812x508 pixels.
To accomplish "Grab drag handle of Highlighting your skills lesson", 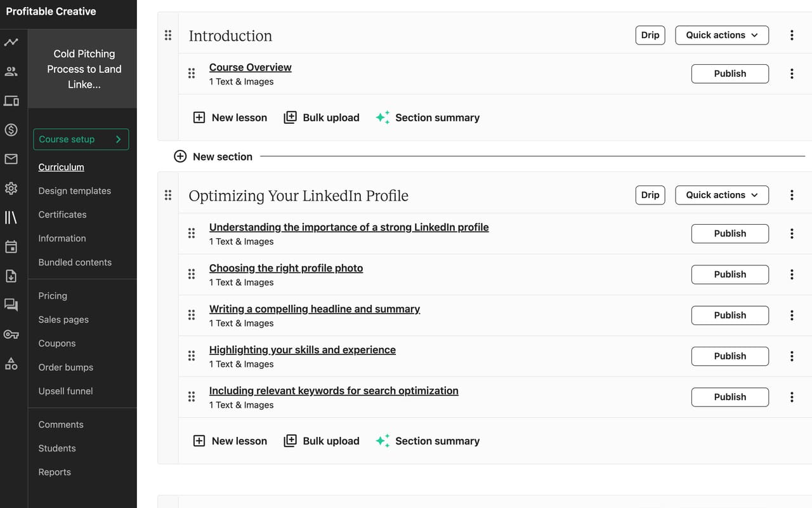I will tap(192, 356).
